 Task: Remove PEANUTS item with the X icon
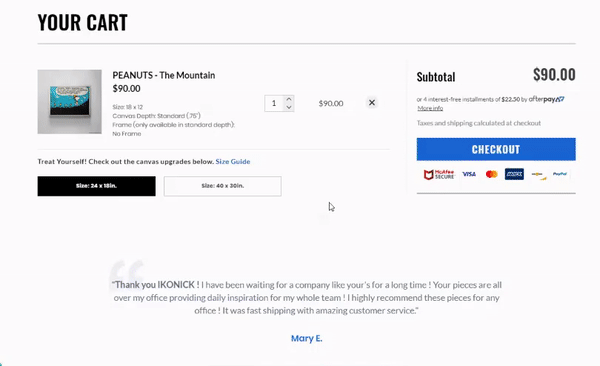pyautogui.click(x=372, y=103)
